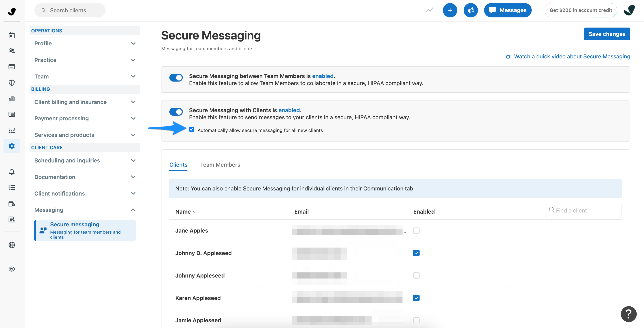Enable secure messaging for Jane Apples
The image size is (644, 328).
[x=416, y=230]
